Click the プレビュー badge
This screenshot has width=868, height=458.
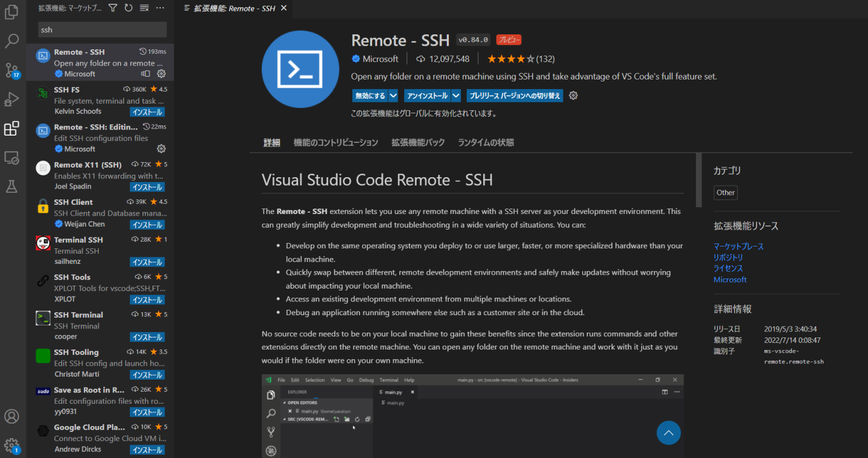point(508,40)
